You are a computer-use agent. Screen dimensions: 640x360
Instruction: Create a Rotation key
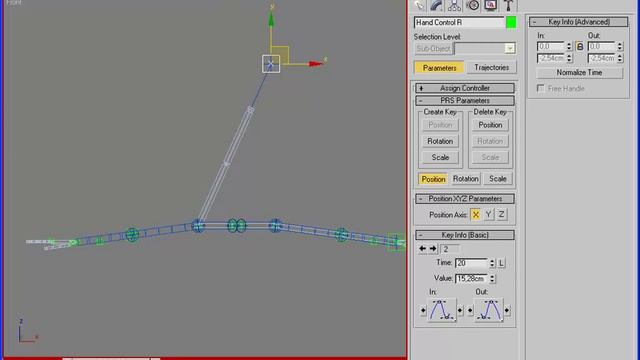440,141
